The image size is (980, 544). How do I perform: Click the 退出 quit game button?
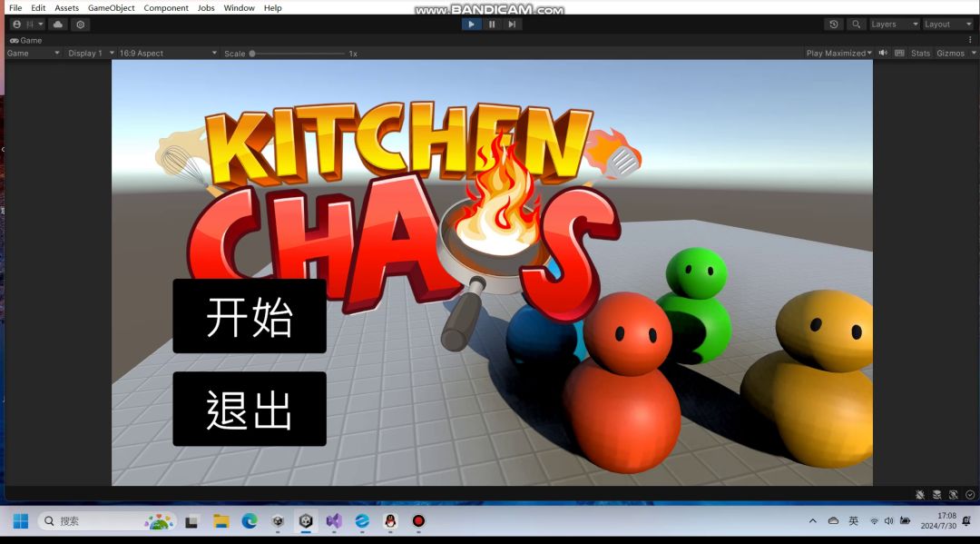coord(250,409)
